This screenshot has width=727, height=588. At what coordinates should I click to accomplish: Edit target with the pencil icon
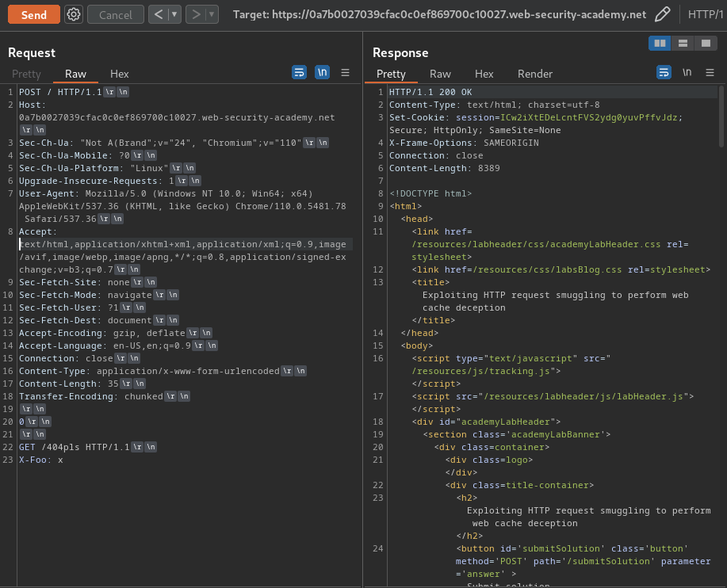coord(662,14)
